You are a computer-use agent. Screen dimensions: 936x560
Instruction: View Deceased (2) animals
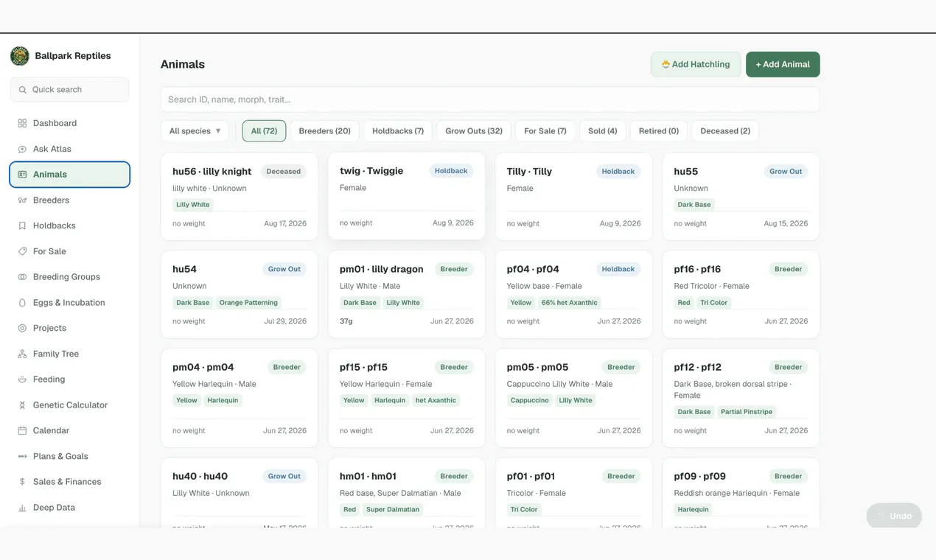tap(725, 131)
